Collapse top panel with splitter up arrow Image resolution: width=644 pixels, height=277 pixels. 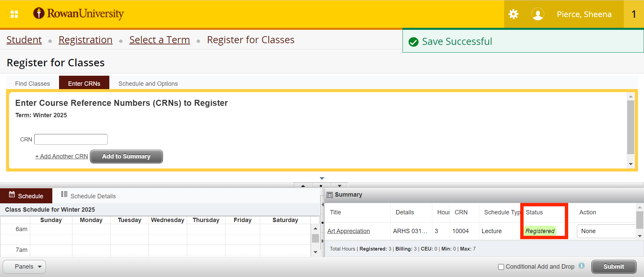coord(303,186)
